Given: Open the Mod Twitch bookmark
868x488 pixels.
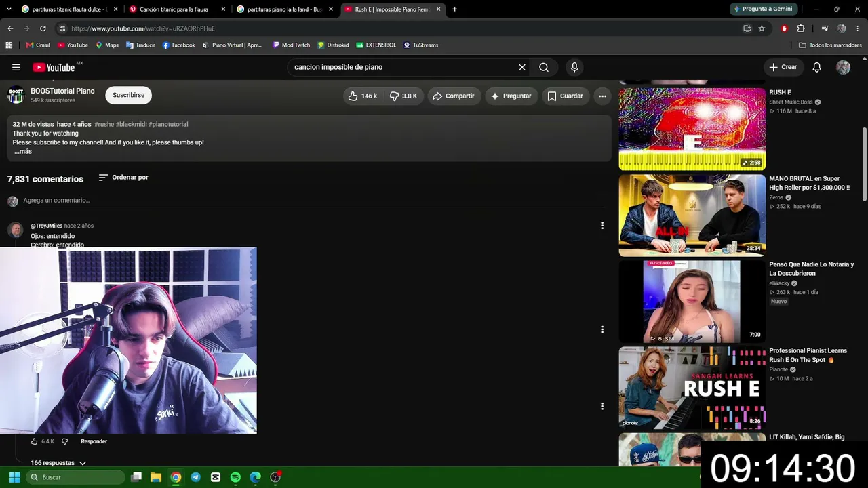Looking at the screenshot, I should (291, 45).
